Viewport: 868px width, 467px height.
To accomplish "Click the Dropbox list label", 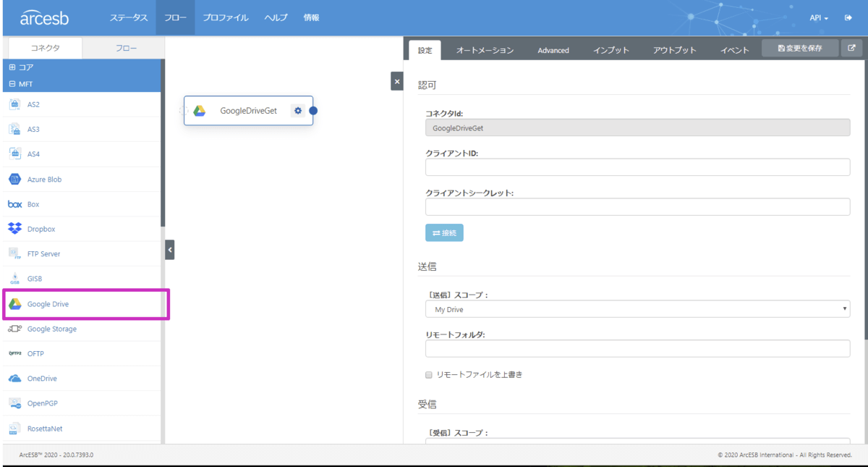I will [41, 229].
